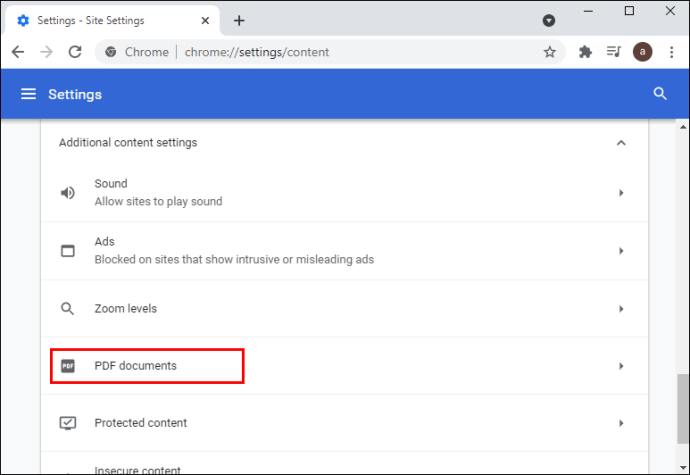The image size is (690, 475).
Task: Click the PDF documents icon
Action: coord(67,366)
